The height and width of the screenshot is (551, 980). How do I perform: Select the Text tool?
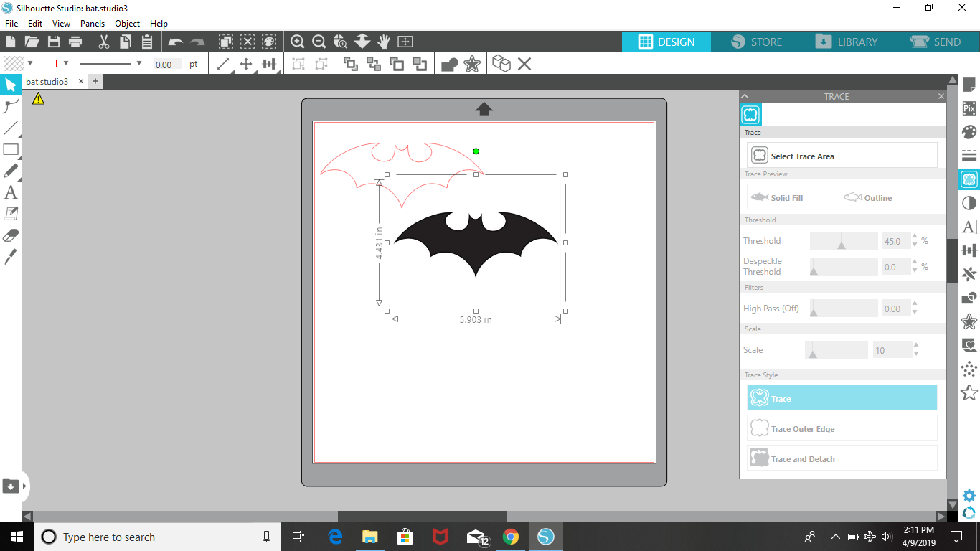point(11,192)
